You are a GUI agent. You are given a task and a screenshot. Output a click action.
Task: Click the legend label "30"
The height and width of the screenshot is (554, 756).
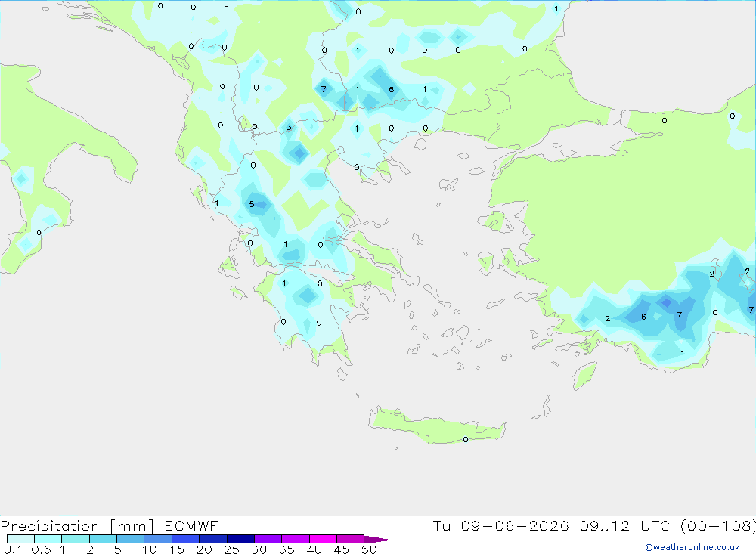click(x=259, y=549)
